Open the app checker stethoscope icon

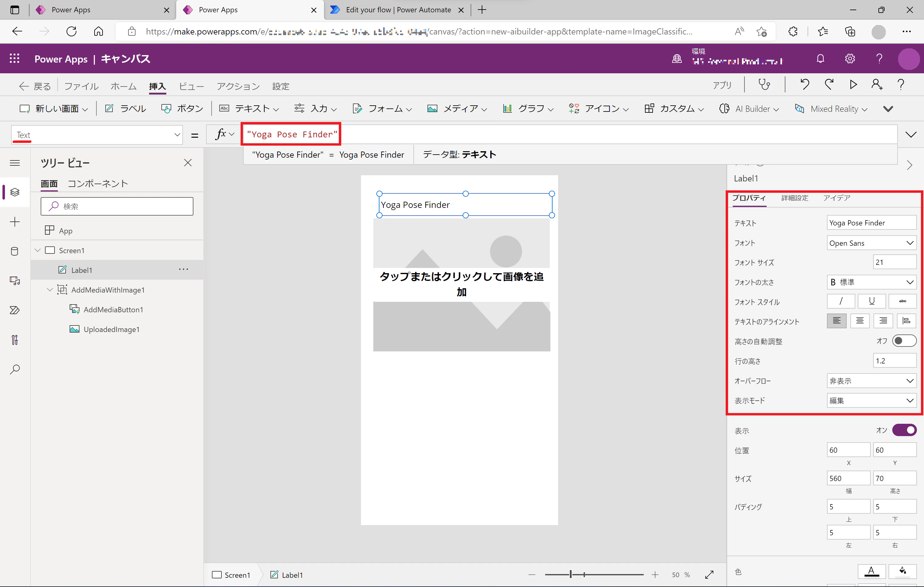coord(764,85)
